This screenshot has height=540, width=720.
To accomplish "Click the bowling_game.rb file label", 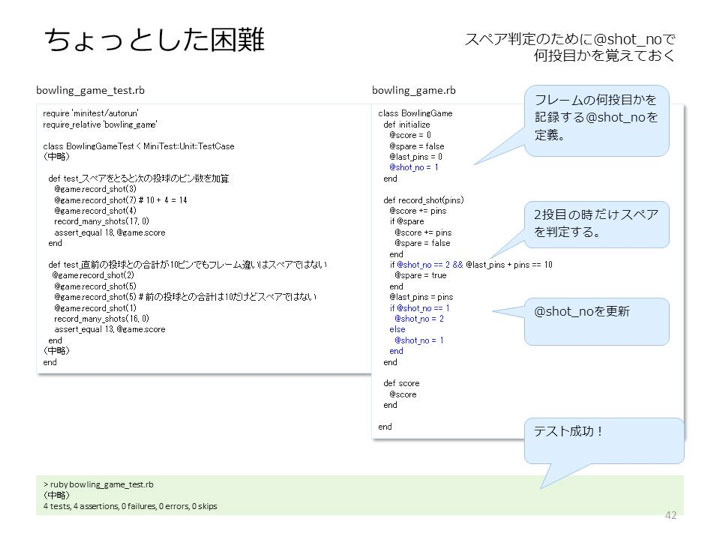I will pos(414,90).
